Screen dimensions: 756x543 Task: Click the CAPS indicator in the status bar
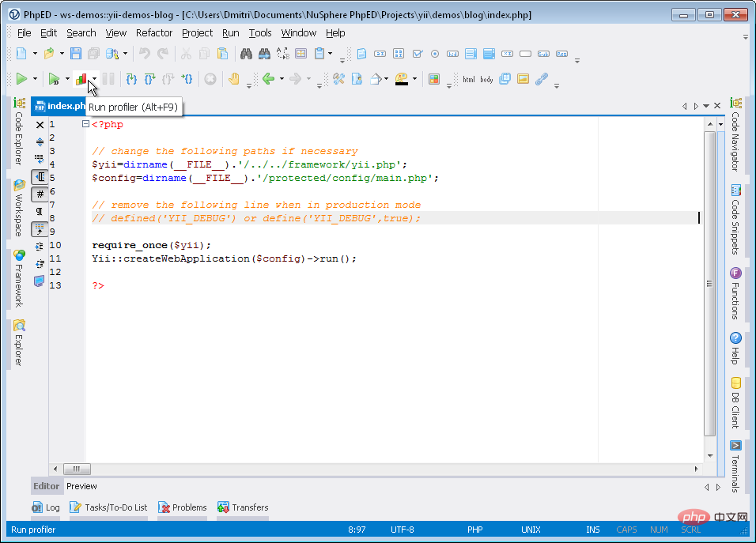626,530
